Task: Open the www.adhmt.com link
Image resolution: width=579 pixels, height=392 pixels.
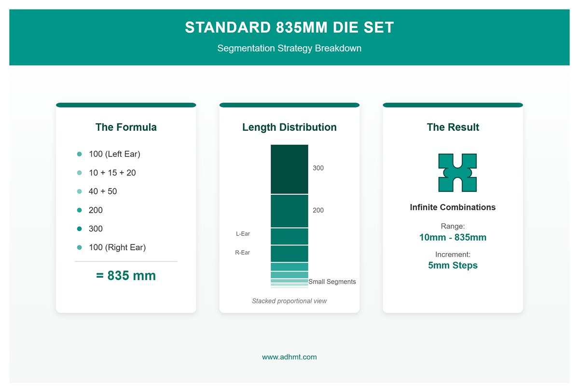Action: (289, 357)
